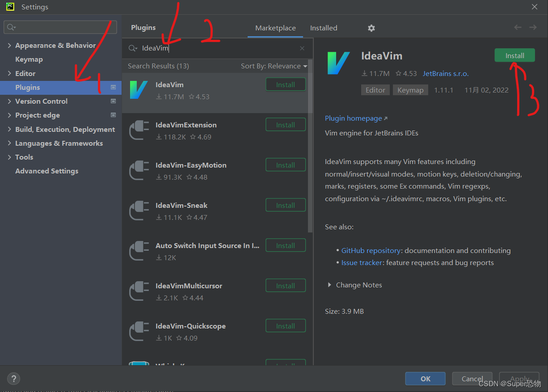
Task: Open the Sort By: Relevance dropdown
Action: [274, 66]
